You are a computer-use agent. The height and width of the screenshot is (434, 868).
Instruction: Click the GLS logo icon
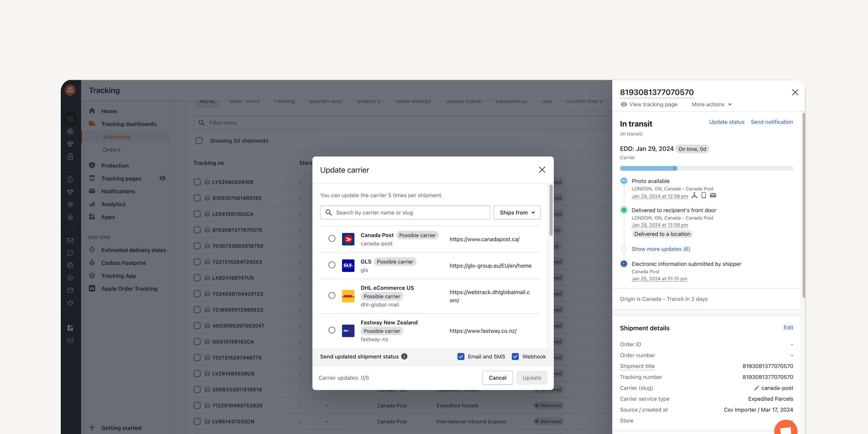(x=348, y=266)
